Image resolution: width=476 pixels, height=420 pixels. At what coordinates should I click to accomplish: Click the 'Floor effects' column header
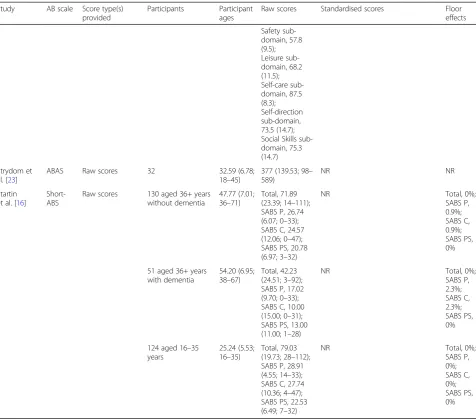click(x=456, y=13)
